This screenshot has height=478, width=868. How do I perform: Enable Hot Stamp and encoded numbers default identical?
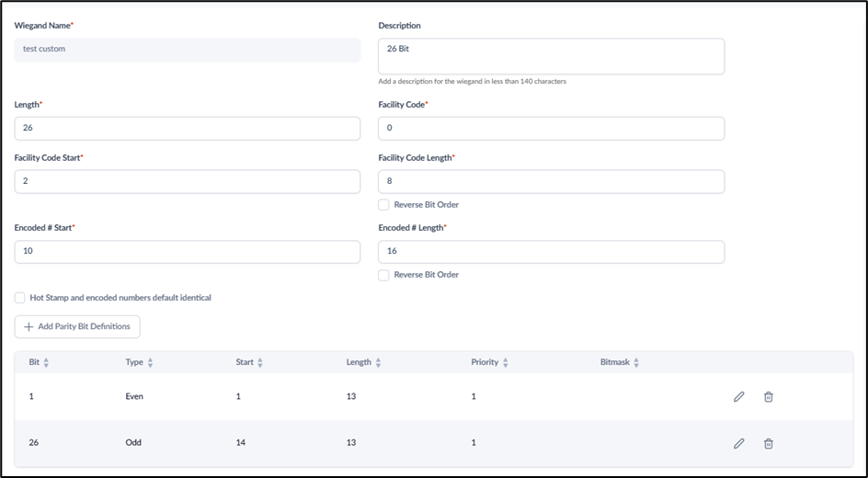click(20, 298)
